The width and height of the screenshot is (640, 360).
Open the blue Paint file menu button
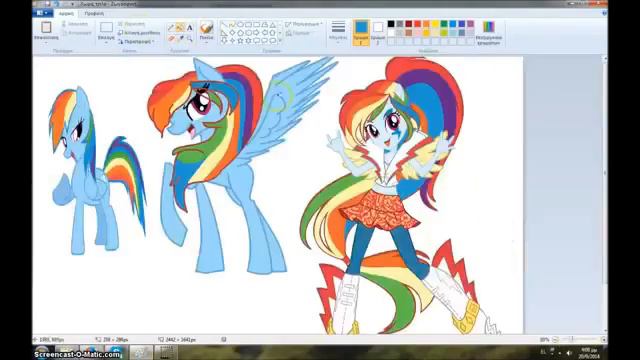[42, 13]
